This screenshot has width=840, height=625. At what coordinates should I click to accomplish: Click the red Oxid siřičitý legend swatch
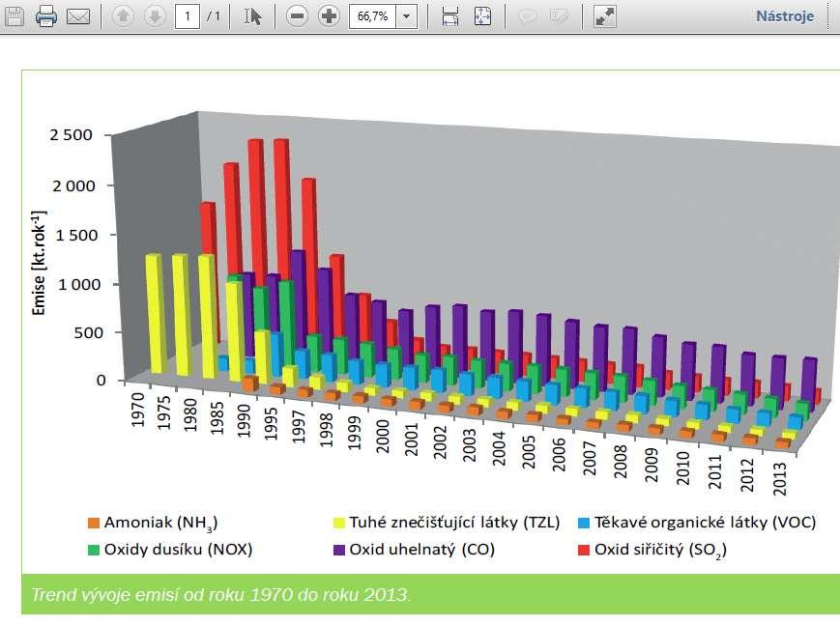pyautogui.click(x=584, y=550)
